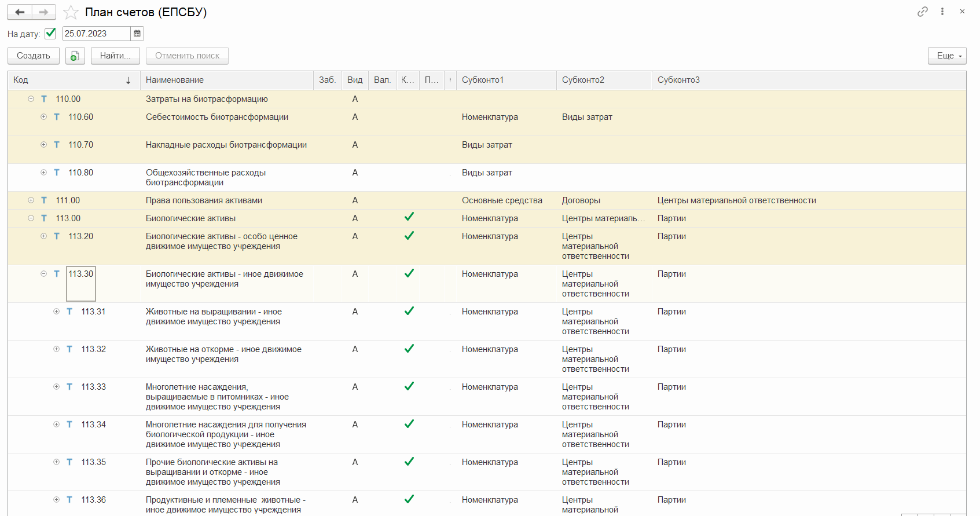980x516 pixels.
Task: Click quantity checkmark for account 113.33
Action: tap(409, 386)
